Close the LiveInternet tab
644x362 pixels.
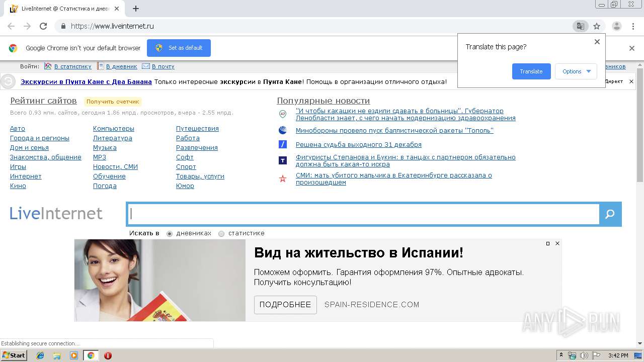tap(117, 9)
